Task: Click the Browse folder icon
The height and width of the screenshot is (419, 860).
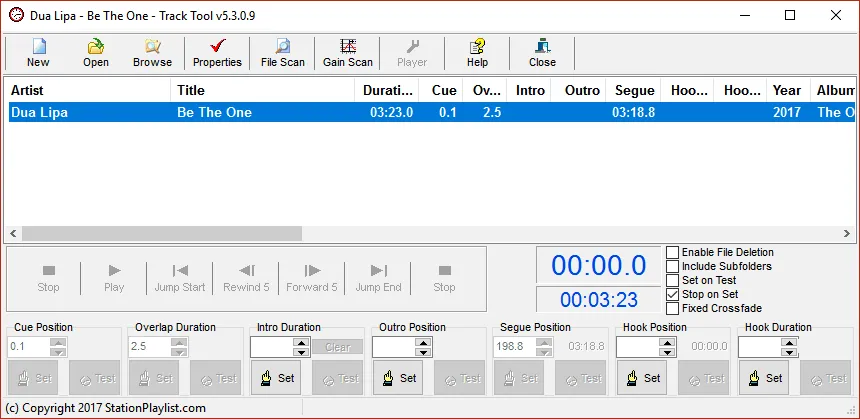Action: (x=152, y=53)
